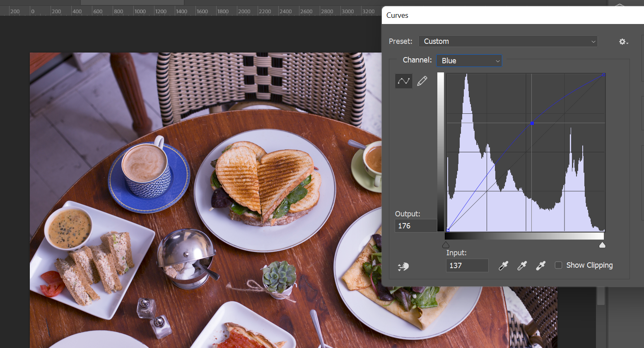The width and height of the screenshot is (644, 348).
Task: Select the pencil draw curve tool
Action: 422,81
